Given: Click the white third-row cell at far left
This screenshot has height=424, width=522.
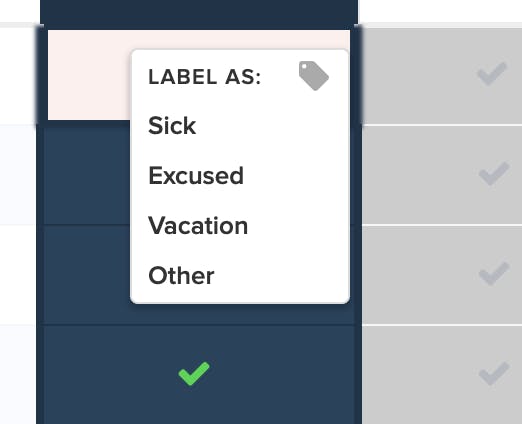Looking at the screenshot, I should [18, 275].
